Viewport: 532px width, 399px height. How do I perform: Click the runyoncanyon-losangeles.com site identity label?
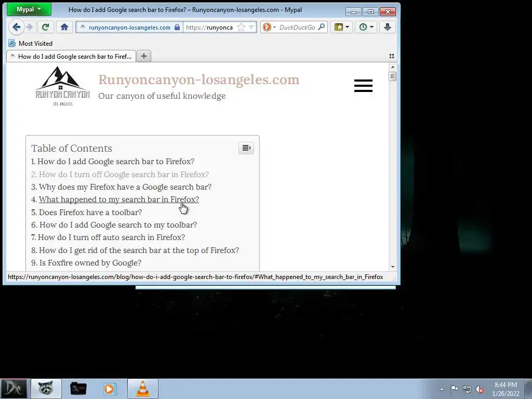pos(129,28)
